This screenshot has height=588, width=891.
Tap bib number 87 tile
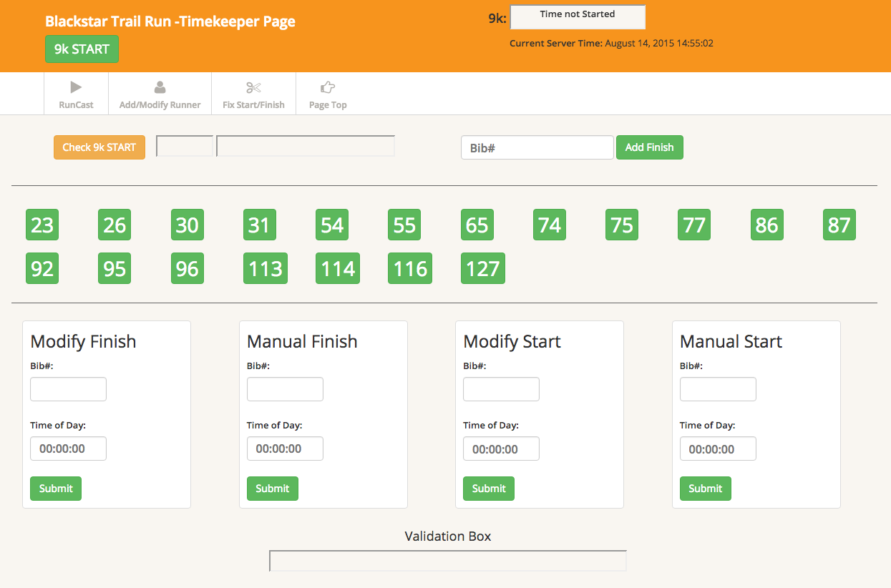pos(839,225)
